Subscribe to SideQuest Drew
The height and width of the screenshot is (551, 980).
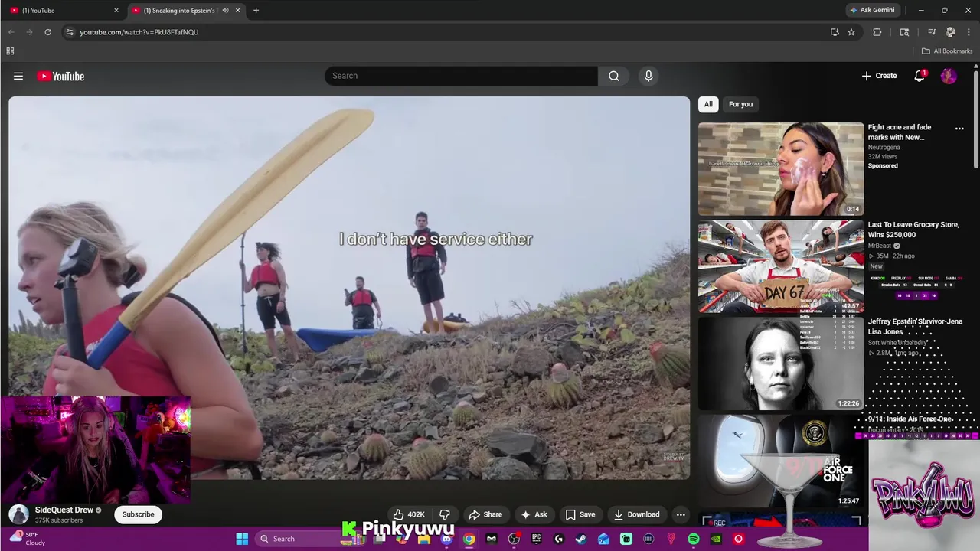tap(139, 514)
